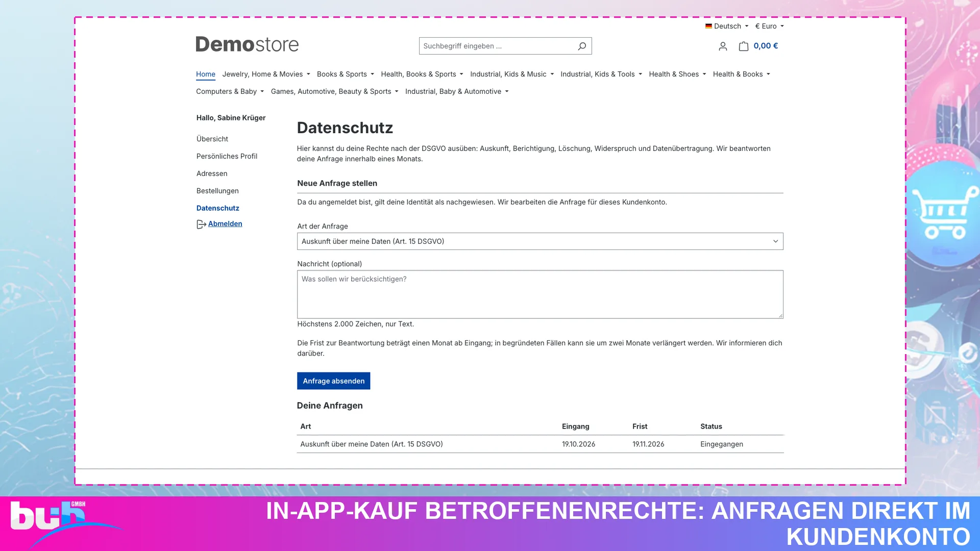
Task: Expand Health & Books menu
Action: (x=741, y=74)
